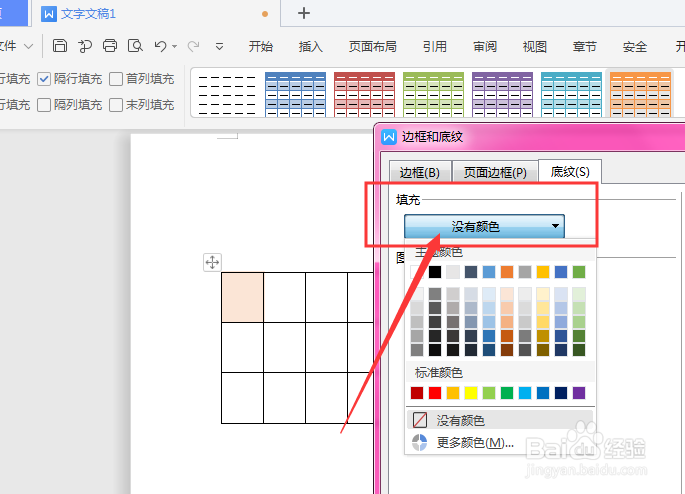Select the blue table style thumbnail

(x=296, y=94)
